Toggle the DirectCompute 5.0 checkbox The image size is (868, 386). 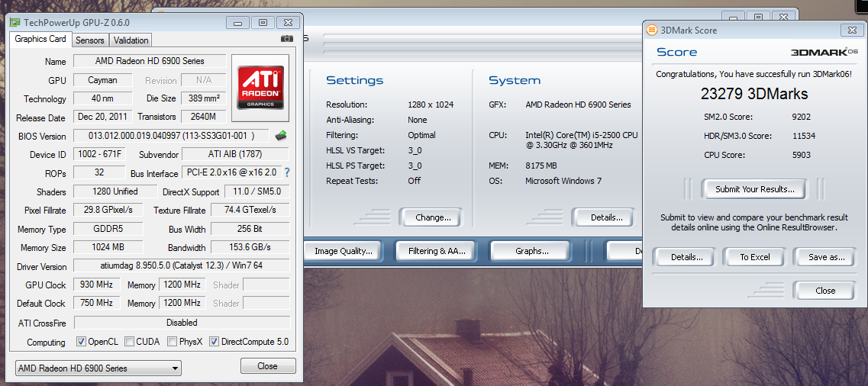tap(215, 342)
